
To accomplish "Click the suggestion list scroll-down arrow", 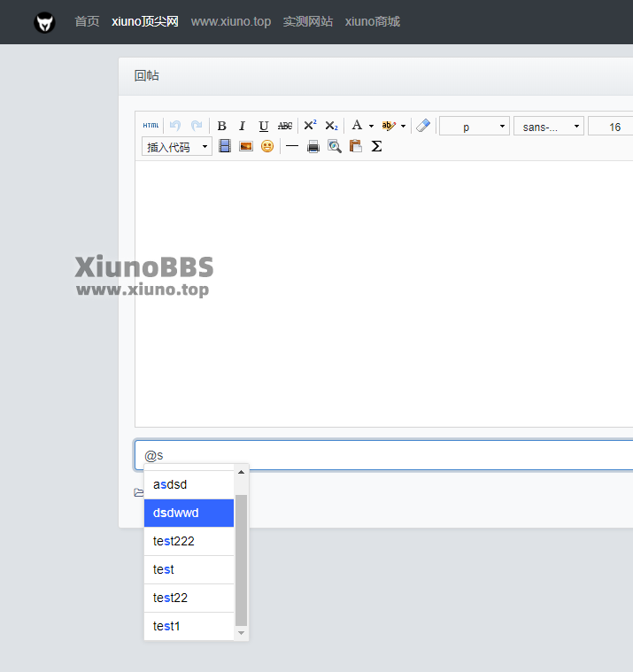I will (x=242, y=633).
